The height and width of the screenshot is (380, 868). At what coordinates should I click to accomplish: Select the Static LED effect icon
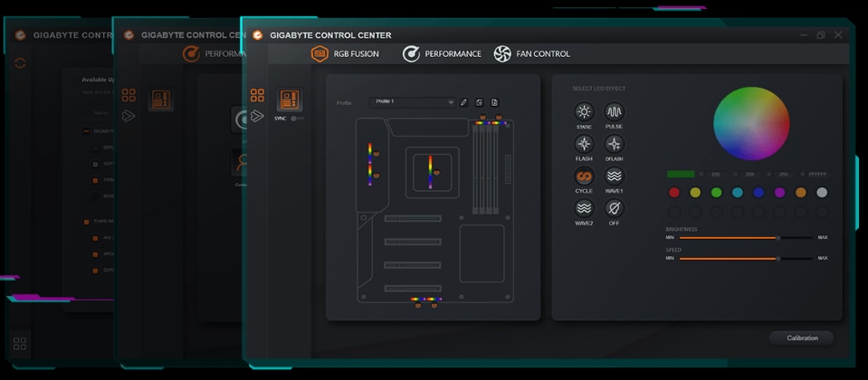point(584,112)
